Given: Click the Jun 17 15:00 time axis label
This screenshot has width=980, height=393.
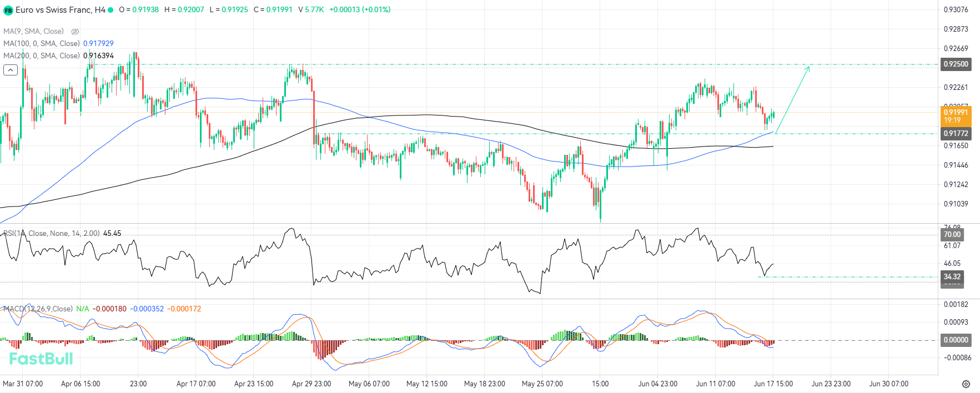Looking at the screenshot, I should pos(773,384).
